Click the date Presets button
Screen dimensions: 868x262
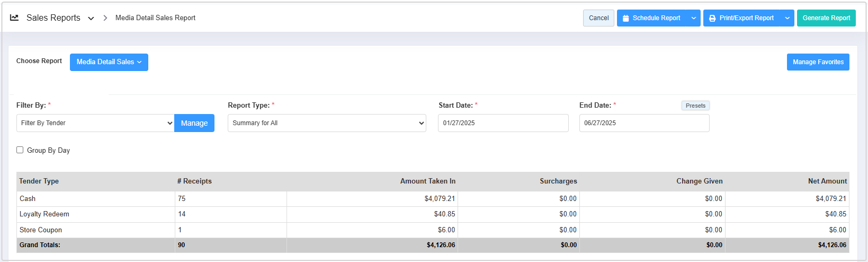(x=695, y=106)
